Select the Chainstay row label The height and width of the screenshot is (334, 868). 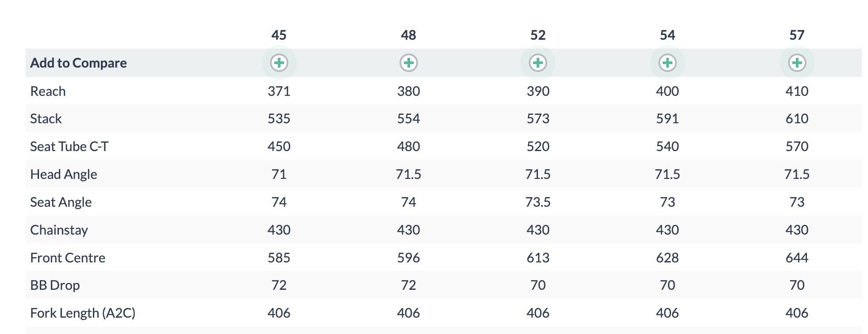(x=59, y=230)
